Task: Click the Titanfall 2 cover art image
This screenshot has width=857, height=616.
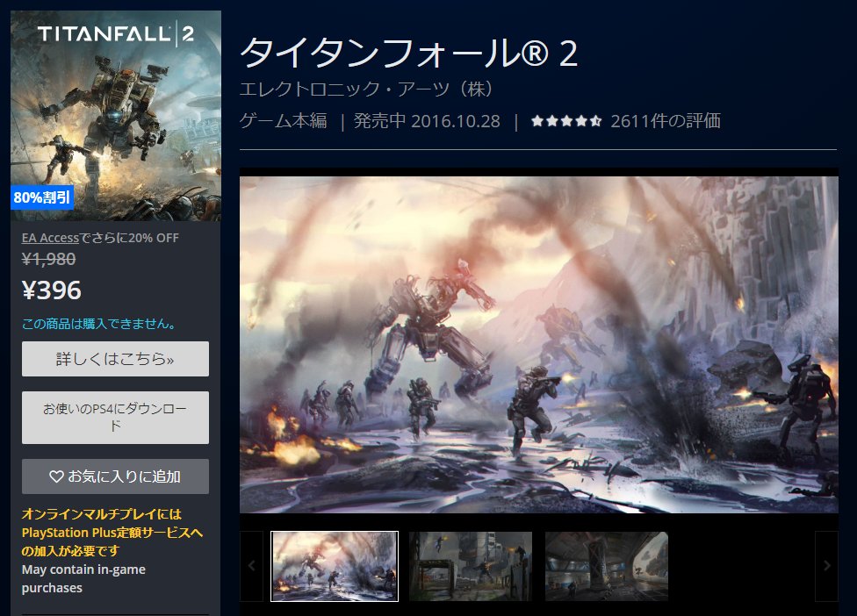Action: click(116, 116)
